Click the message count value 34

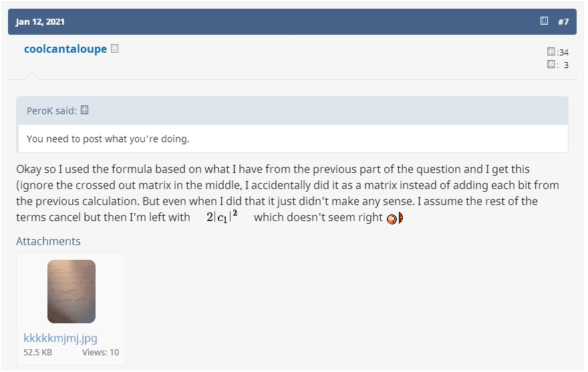click(563, 52)
